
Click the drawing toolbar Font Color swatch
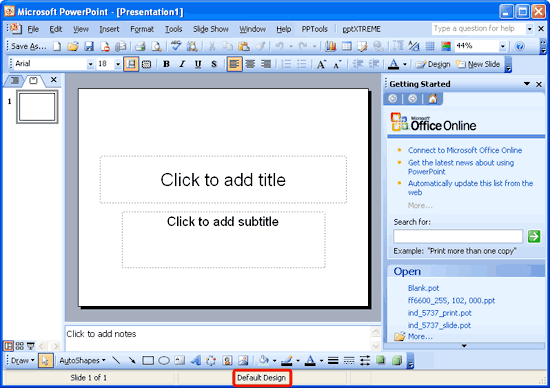(x=310, y=360)
